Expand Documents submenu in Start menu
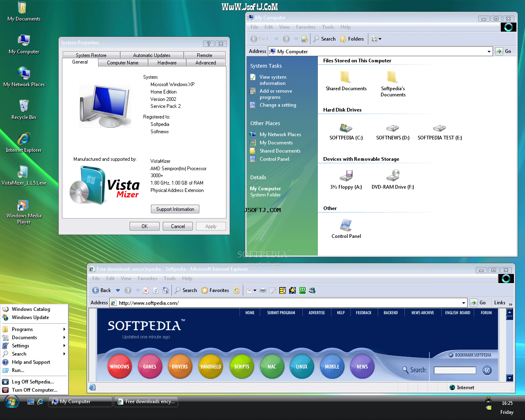 34,338
